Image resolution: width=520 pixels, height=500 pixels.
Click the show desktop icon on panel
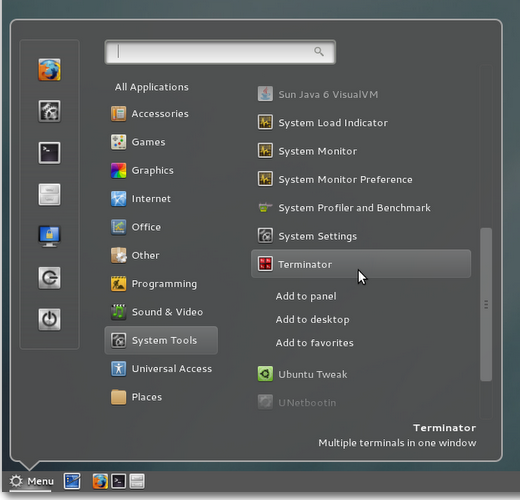pyautogui.click(x=72, y=481)
